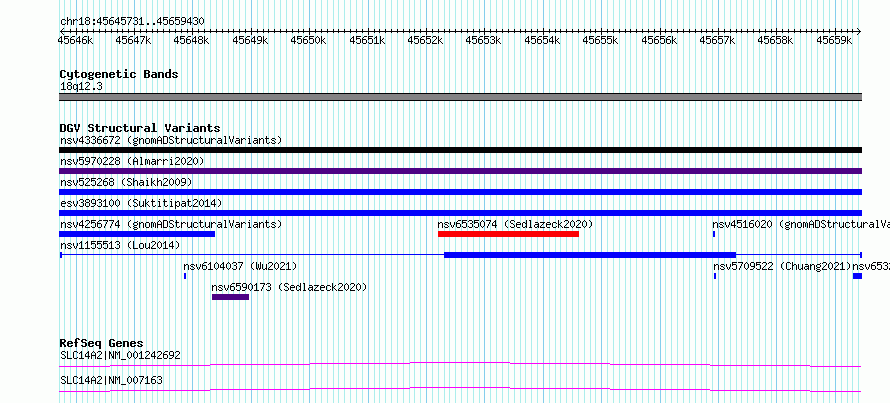Image resolution: width=890 pixels, height=403 pixels.
Task: Click the Cytogenetic Bands track heading
Action: coord(119,74)
